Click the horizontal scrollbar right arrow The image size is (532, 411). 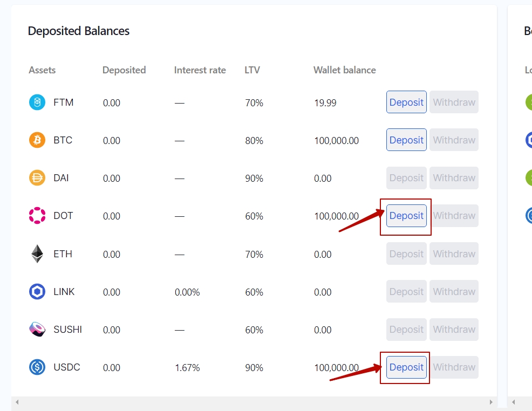click(490, 402)
